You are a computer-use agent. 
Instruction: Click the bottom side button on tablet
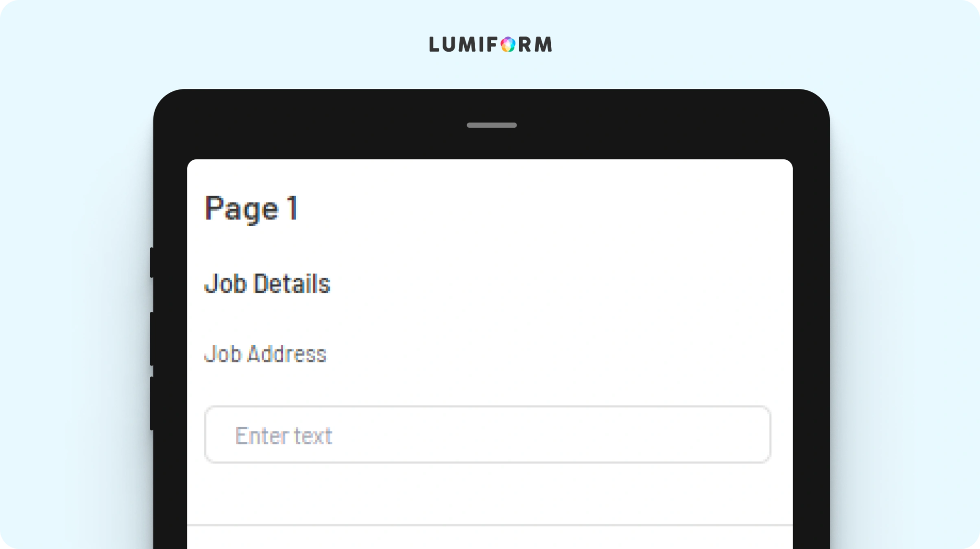pyautogui.click(x=152, y=404)
